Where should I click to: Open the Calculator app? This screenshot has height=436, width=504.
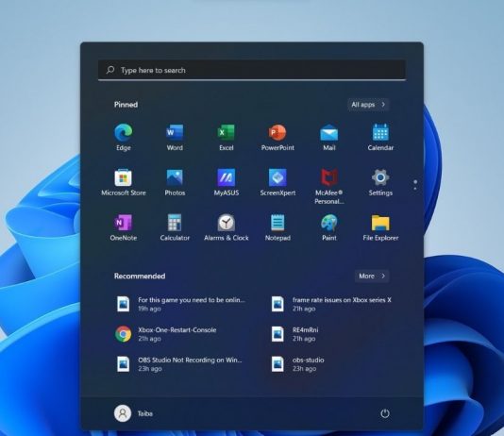[x=175, y=227]
